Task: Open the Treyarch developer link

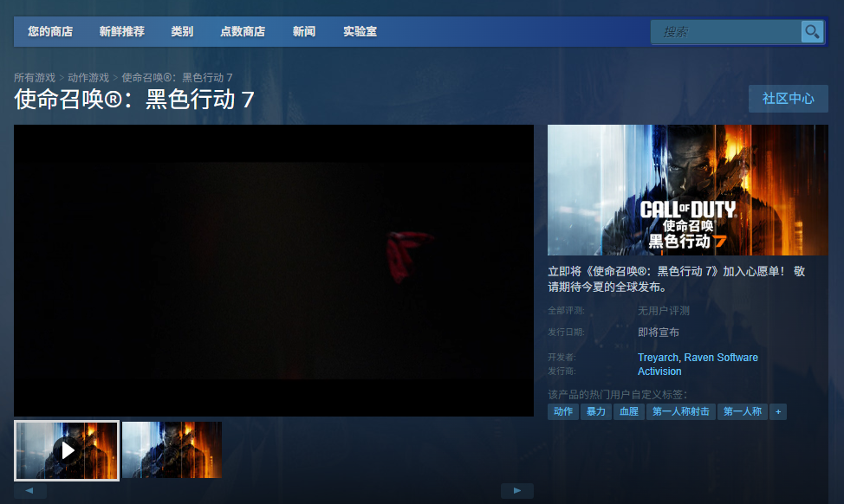Action: (x=658, y=357)
